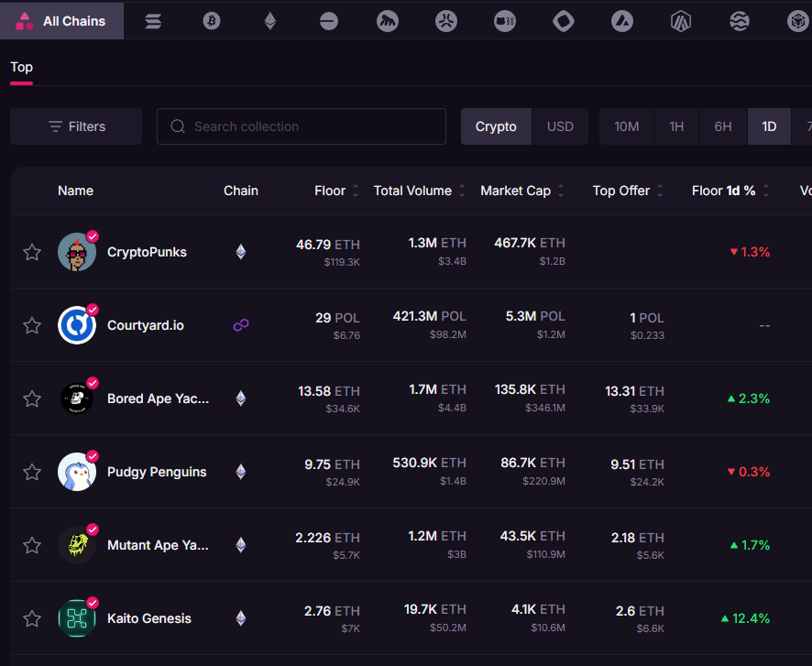Sort by Total Volume column arrows

[462, 191]
